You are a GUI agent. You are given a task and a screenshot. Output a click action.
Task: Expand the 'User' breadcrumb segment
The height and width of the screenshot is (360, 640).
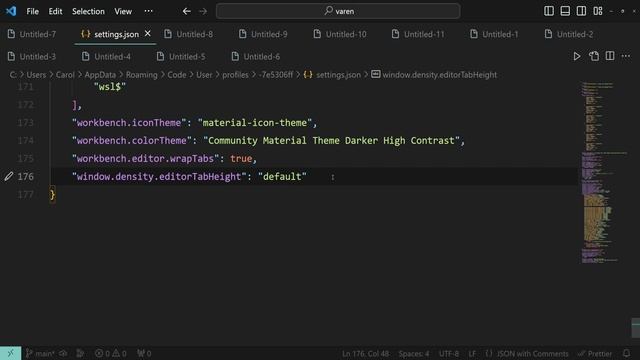[x=204, y=75]
